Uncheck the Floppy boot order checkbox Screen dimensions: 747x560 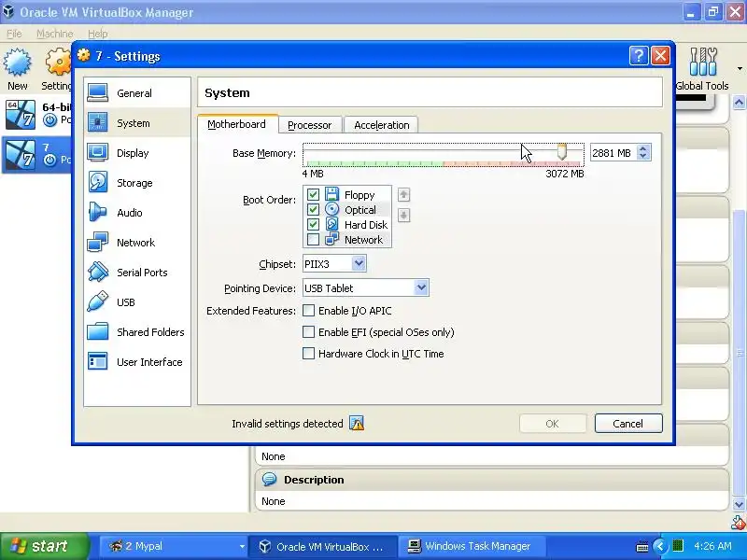click(313, 194)
